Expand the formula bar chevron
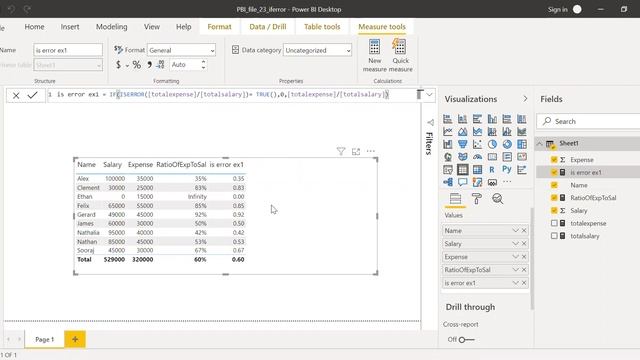Image resolution: width=640 pixels, height=360 pixels. (429, 95)
